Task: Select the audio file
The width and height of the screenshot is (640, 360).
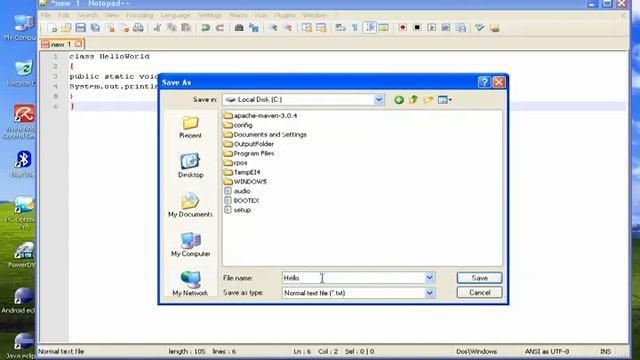Action: (237, 191)
